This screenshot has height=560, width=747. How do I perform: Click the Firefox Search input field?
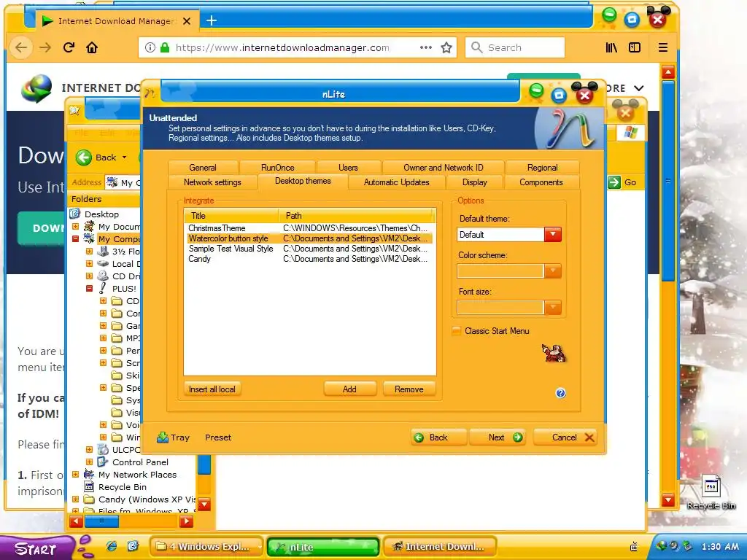(515, 47)
